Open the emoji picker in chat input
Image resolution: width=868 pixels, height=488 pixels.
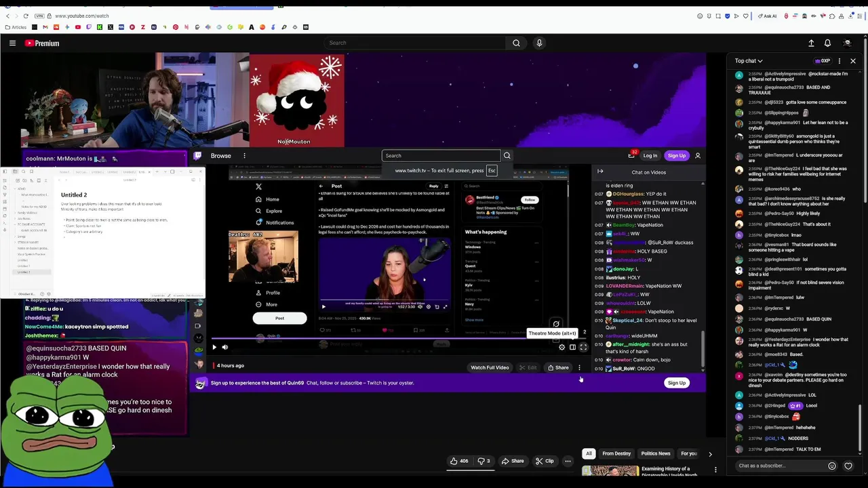click(832, 466)
